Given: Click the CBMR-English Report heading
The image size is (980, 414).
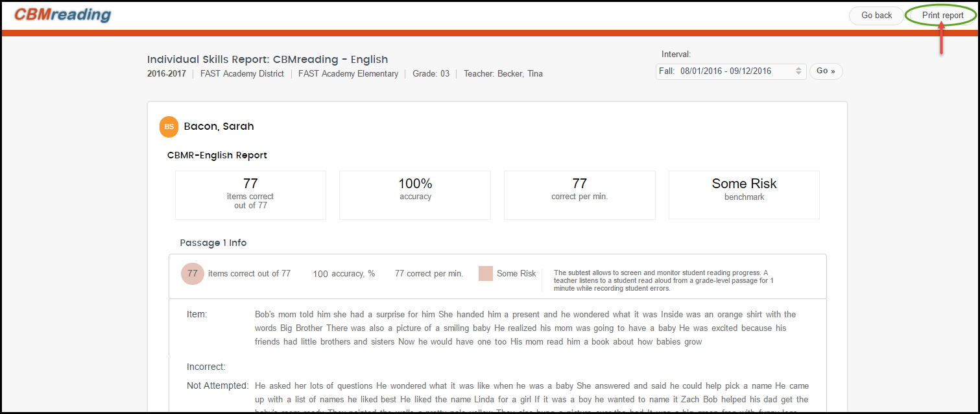Looking at the screenshot, I should coord(217,156).
